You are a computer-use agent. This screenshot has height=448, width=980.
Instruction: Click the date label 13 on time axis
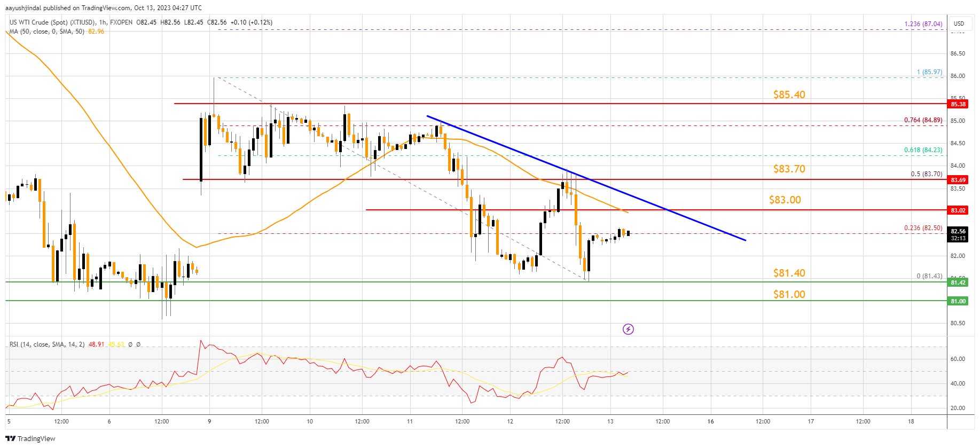[610, 421]
